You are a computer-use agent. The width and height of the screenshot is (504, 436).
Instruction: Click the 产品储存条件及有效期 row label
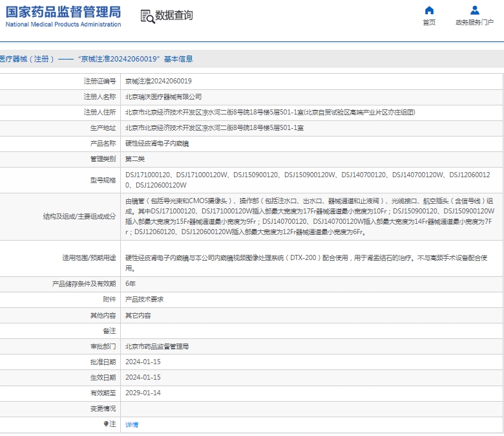coord(84,284)
